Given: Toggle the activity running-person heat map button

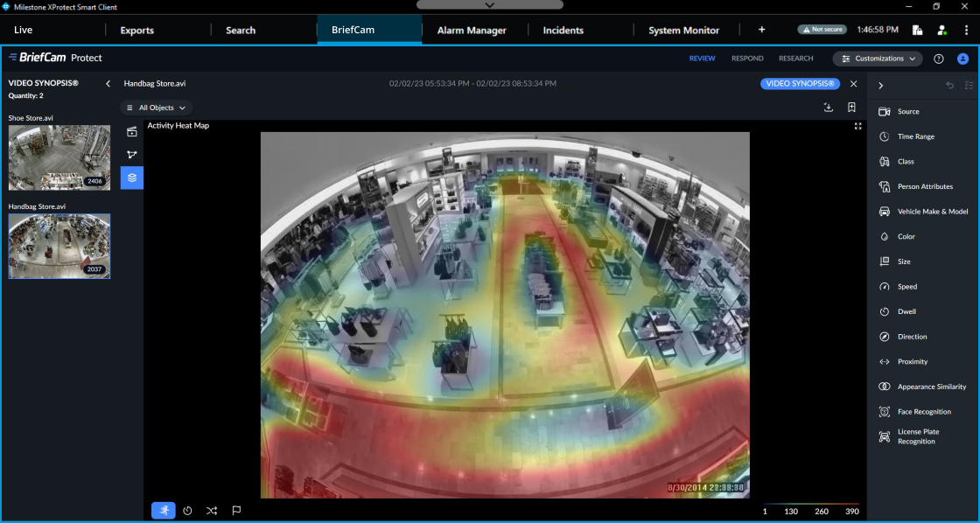Looking at the screenshot, I should (164, 511).
